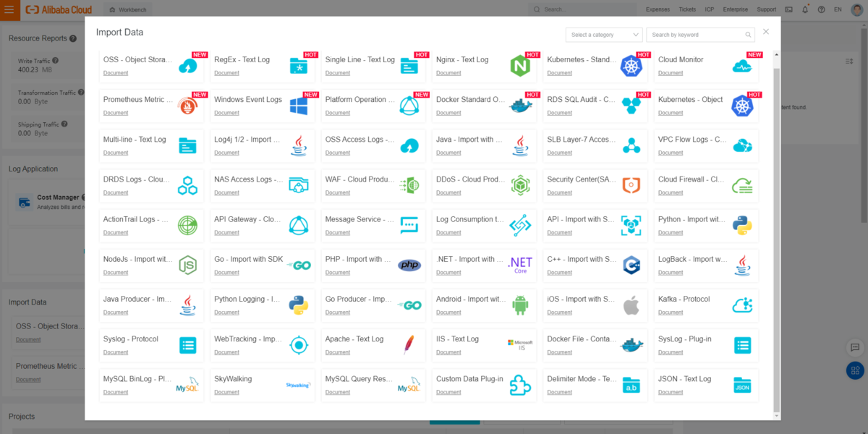
Task: Click the user avatar in header
Action: pyautogui.click(x=856, y=9)
